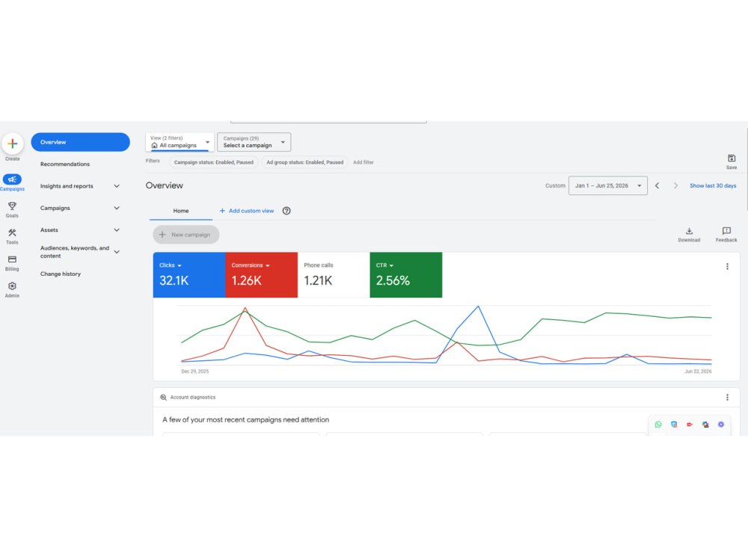
Task: Click the Dec 29, 2025 axis label
Action: [194, 371]
